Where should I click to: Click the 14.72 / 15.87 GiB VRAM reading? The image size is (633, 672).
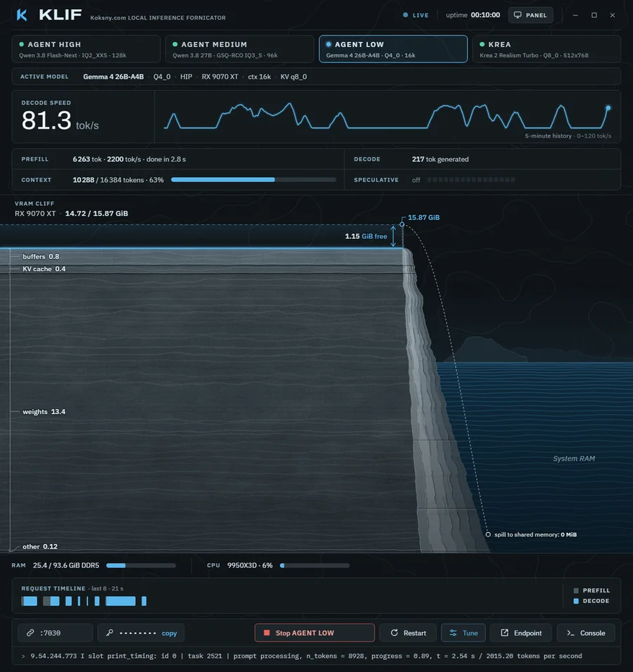(96, 214)
